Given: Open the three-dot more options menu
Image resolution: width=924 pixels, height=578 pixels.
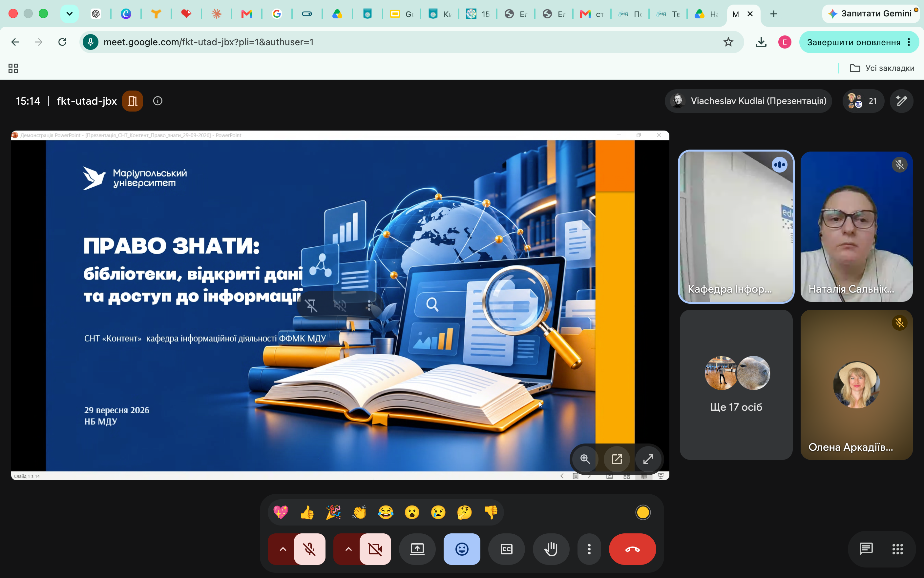Looking at the screenshot, I should pos(589,549).
